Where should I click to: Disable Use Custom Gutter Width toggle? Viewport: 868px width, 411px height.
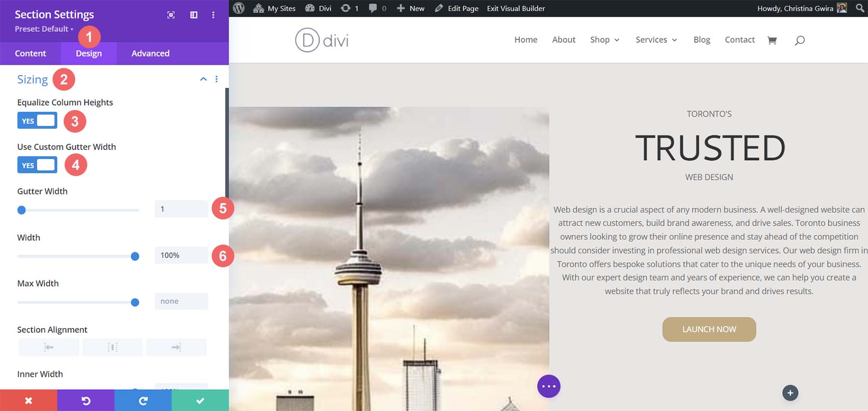(37, 165)
